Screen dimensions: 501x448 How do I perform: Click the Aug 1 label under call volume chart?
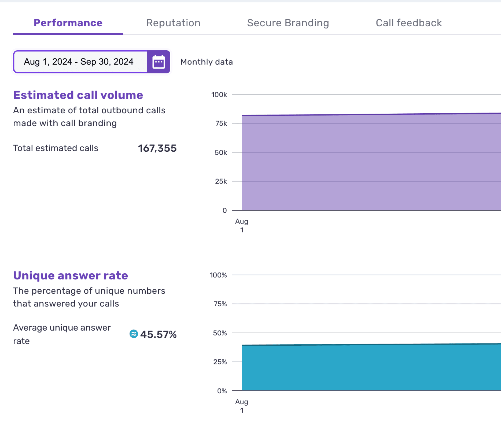tap(242, 226)
